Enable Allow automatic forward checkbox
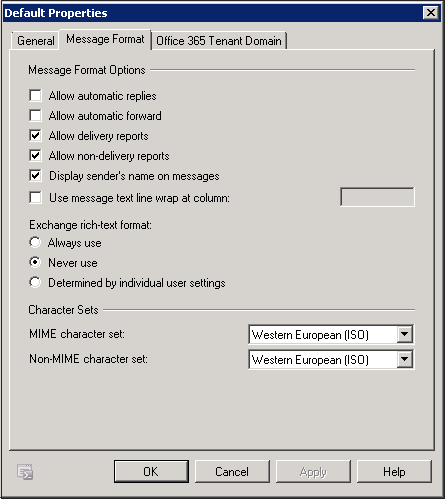445x499 pixels. pyautogui.click(x=35, y=115)
